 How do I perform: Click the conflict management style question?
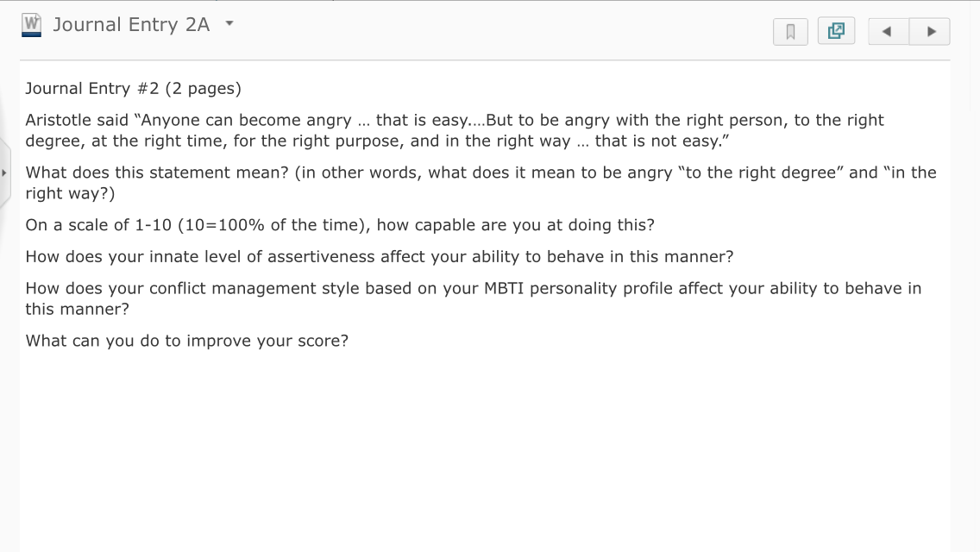tap(473, 298)
